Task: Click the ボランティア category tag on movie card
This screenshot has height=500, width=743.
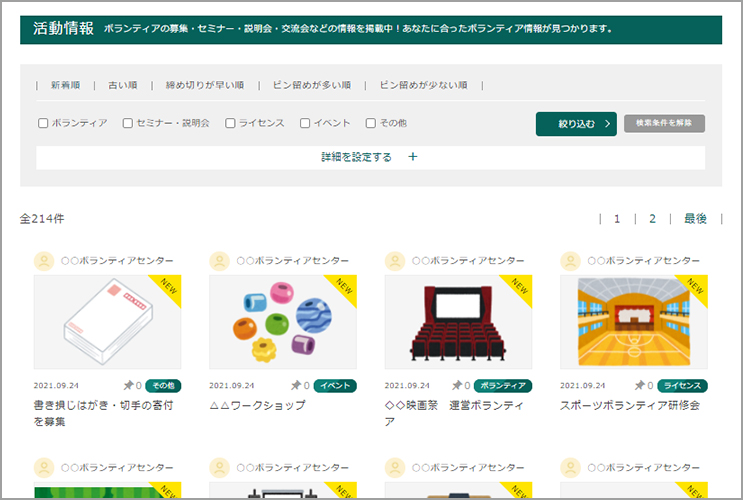Action: coord(503,386)
